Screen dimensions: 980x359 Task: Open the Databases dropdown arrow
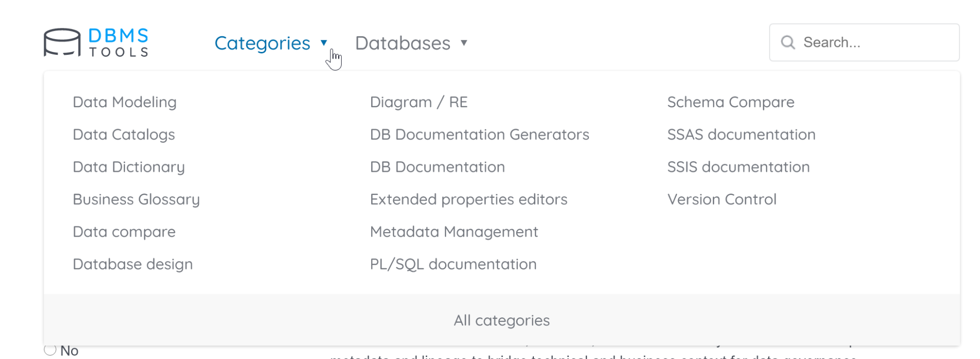(x=464, y=43)
